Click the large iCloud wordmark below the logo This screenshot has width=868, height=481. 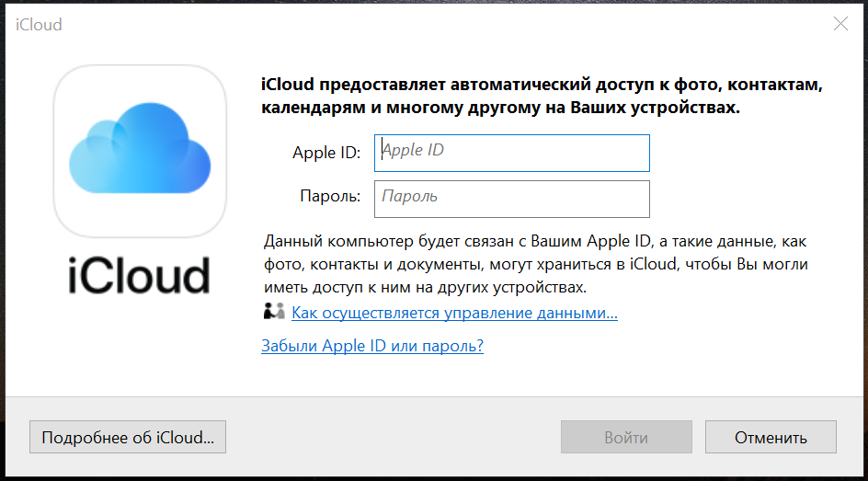point(140,275)
